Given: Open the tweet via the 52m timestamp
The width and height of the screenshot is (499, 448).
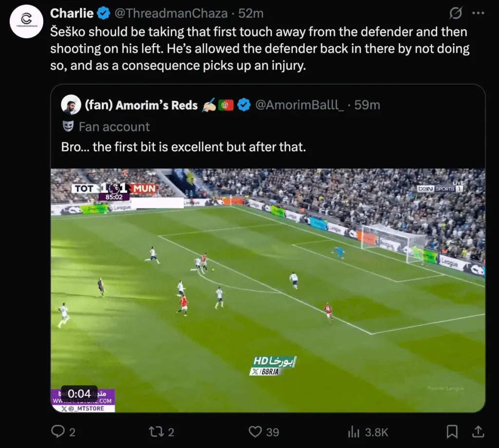Looking at the screenshot, I should point(250,14).
